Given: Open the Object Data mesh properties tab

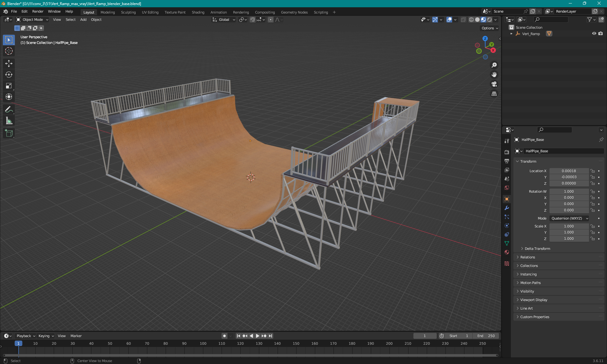Looking at the screenshot, I should tap(507, 243).
